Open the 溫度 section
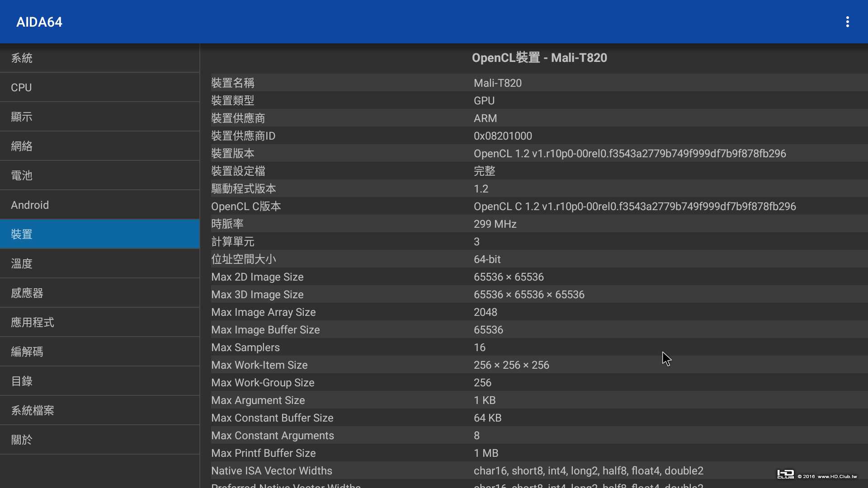 pyautogui.click(x=99, y=263)
